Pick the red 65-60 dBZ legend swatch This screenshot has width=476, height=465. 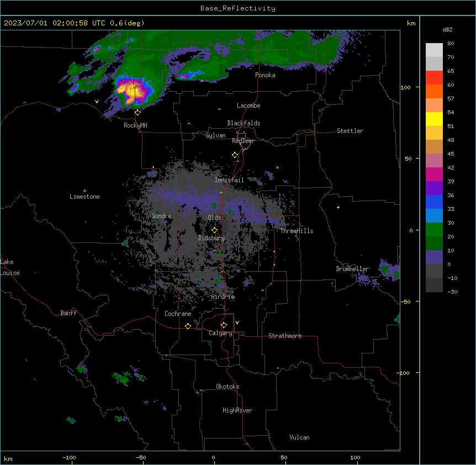point(434,77)
